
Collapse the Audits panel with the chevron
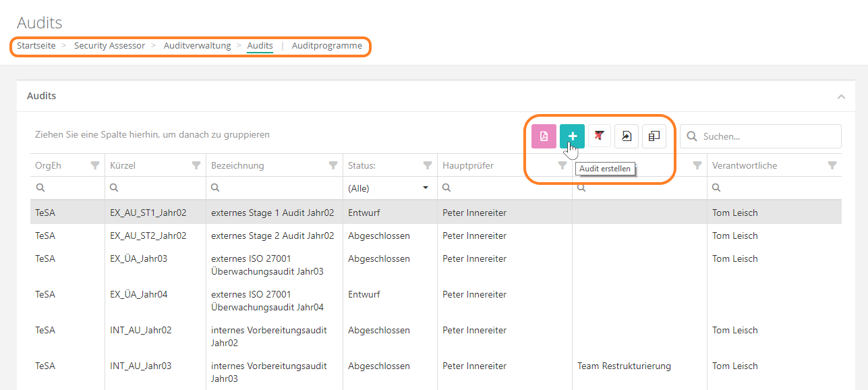(x=841, y=96)
